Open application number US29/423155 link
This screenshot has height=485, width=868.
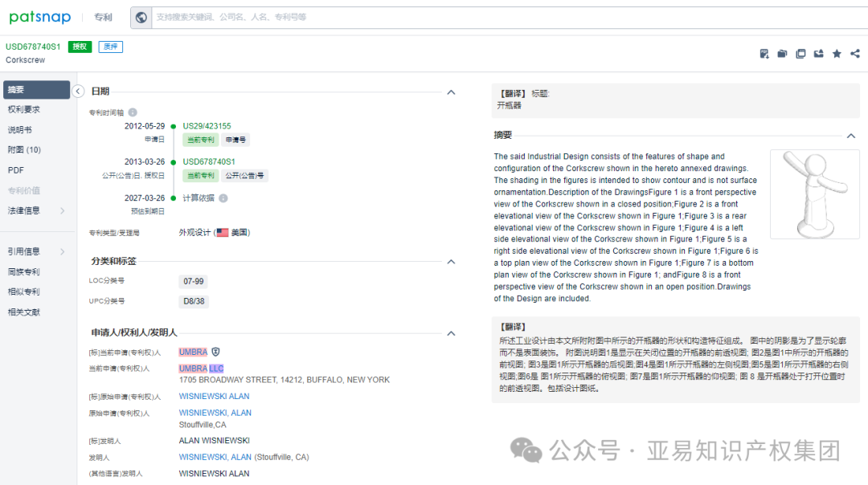(207, 126)
